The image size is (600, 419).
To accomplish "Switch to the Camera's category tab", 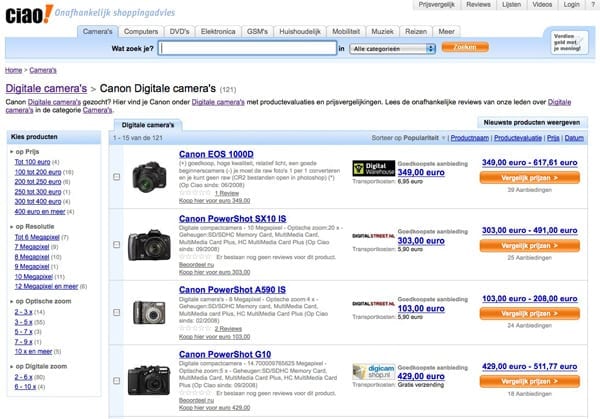I will (98, 31).
